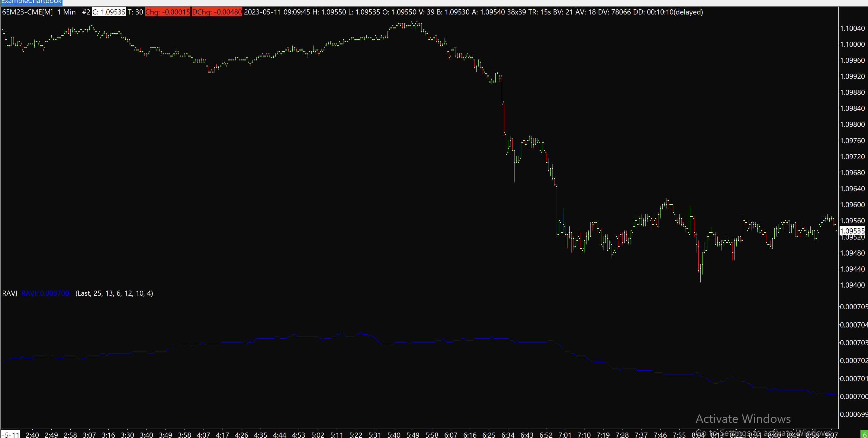This screenshot has width=868, height=438.
Task: Click the 7:01 time axis label
Action: [565, 435]
